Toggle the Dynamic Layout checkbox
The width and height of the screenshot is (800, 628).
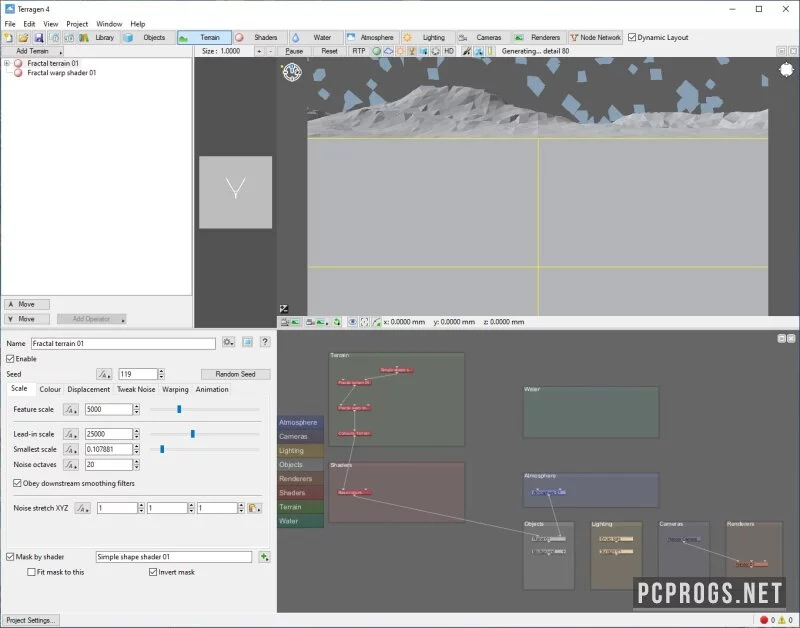point(632,37)
